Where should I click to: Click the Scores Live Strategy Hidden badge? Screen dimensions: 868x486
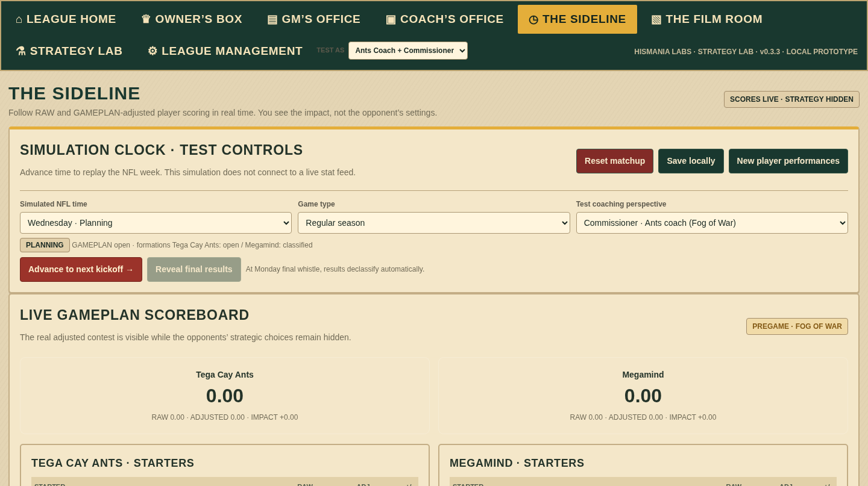coord(791,99)
